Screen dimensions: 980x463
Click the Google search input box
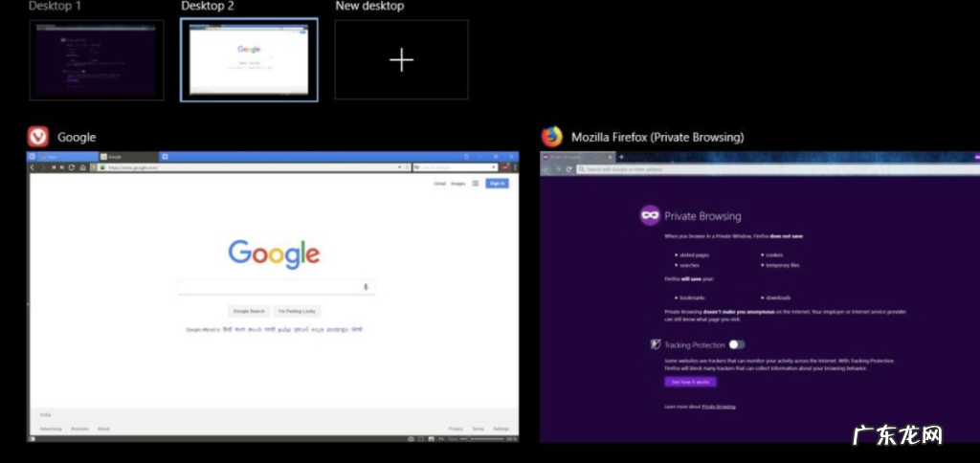click(x=270, y=287)
